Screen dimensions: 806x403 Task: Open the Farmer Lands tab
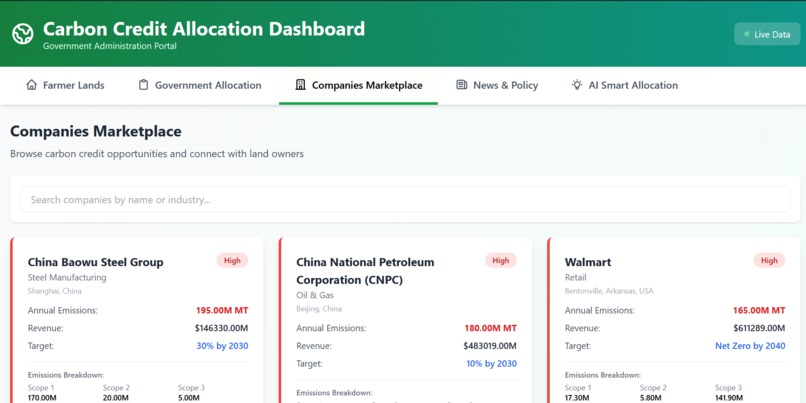pos(65,85)
